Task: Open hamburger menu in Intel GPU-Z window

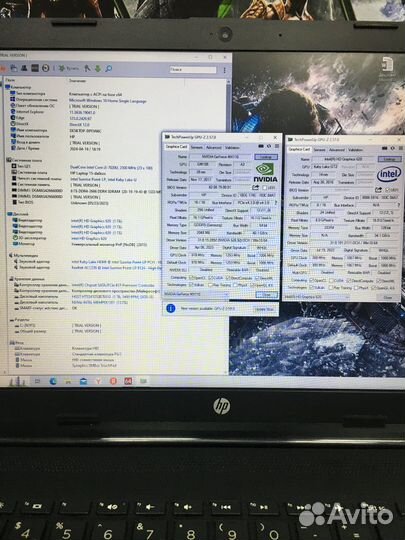Action: pyautogui.click(x=401, y=148)
